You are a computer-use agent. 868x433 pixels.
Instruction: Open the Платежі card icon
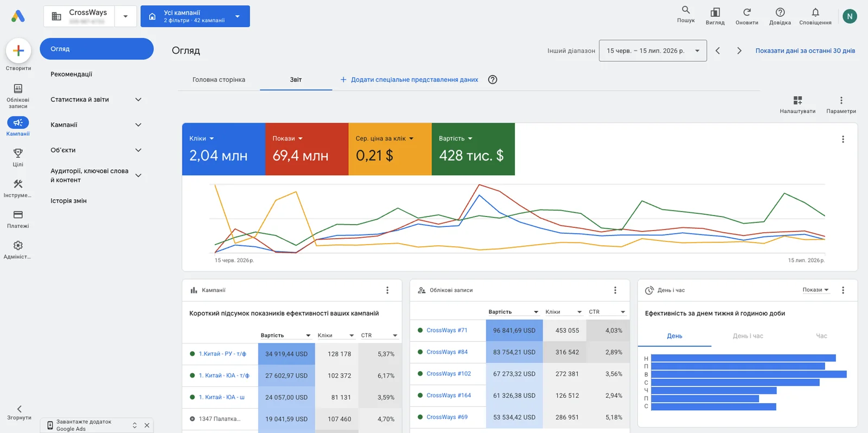(18, 215)
